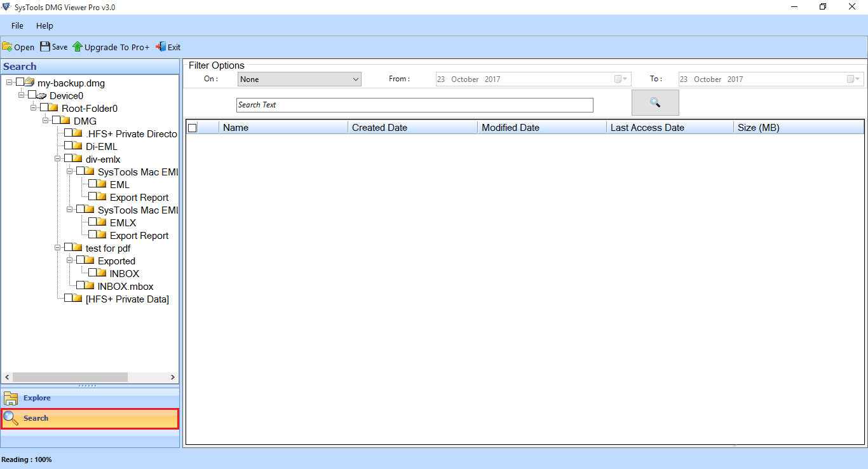Tick the EMLX folder checkbox

(92, 222)
